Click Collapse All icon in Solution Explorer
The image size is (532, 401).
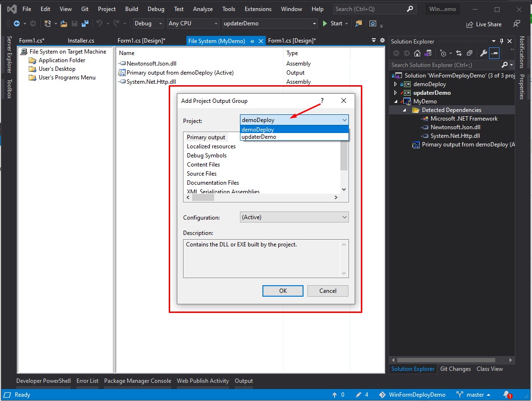[469, 53]
